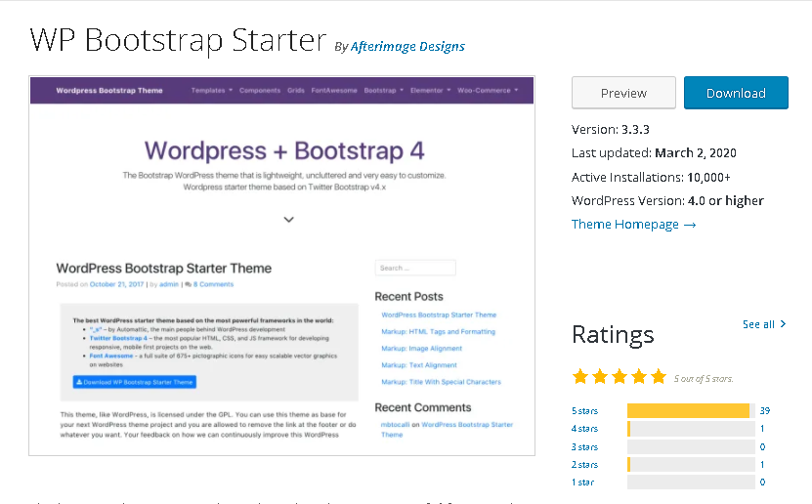
Task: Click the Last updated March 2, 2020 text
Action: click(654, 153)
